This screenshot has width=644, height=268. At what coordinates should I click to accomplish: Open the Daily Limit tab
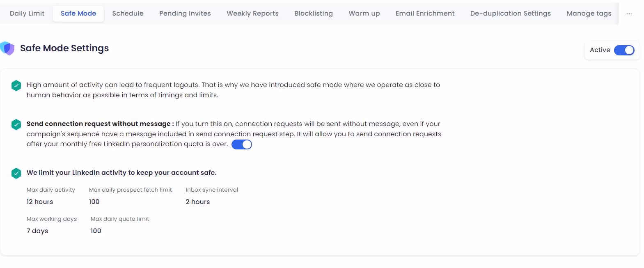point(27,14)
